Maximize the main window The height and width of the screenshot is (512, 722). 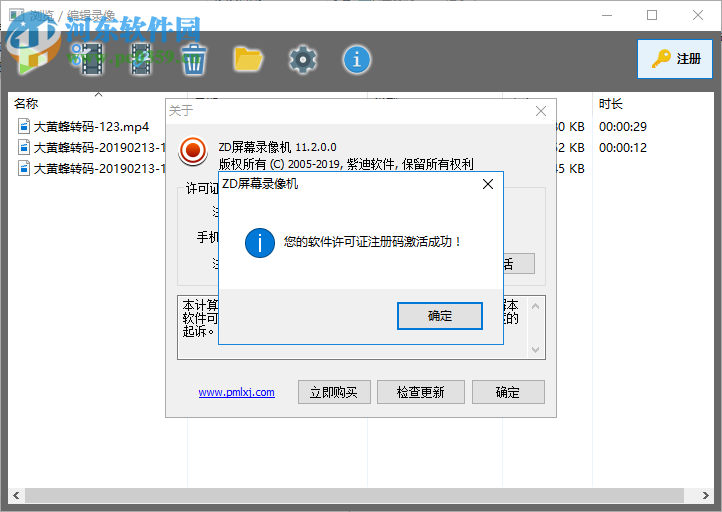tap(652, 15)
